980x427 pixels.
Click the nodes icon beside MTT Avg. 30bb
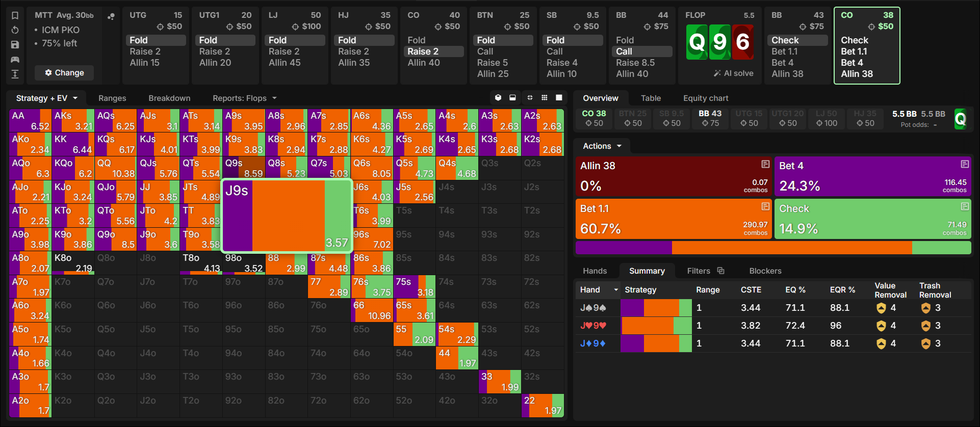click(111, 16)
